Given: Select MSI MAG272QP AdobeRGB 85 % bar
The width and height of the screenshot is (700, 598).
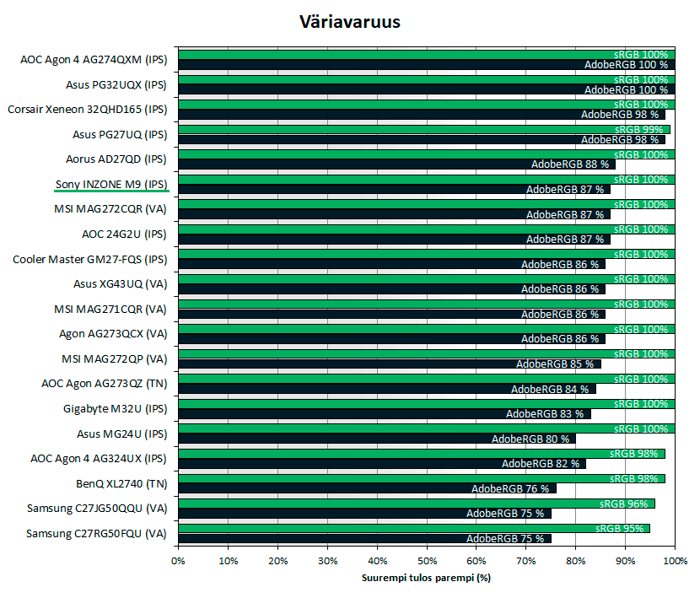Looking at the screenshot, I should coord(390,364).
